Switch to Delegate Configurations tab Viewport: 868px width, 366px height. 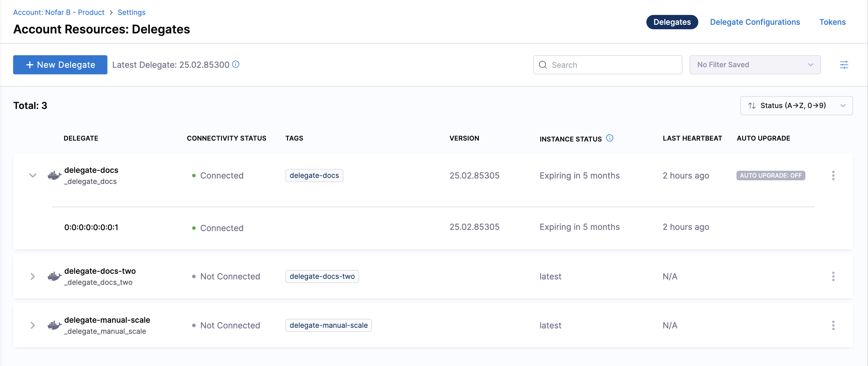tap(755, 22)
